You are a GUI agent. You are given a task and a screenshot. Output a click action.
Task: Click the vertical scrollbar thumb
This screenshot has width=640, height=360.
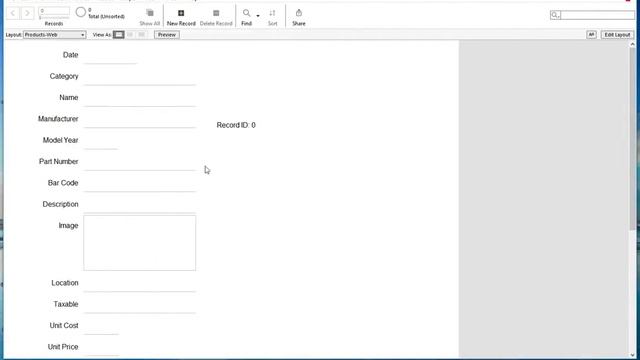[x=632, y=139]
